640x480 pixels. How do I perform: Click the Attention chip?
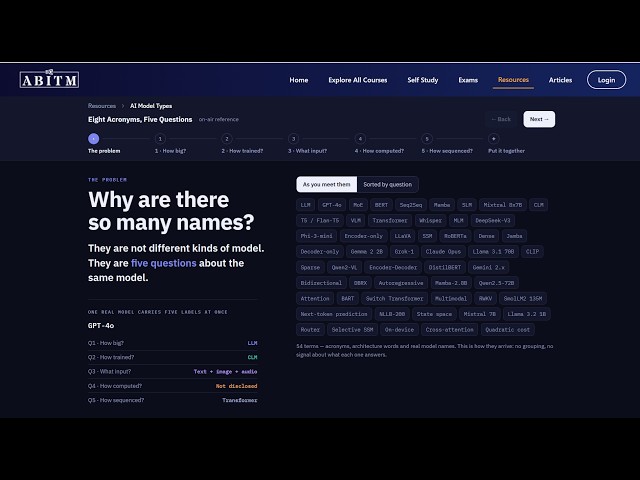tap(315, 298)
